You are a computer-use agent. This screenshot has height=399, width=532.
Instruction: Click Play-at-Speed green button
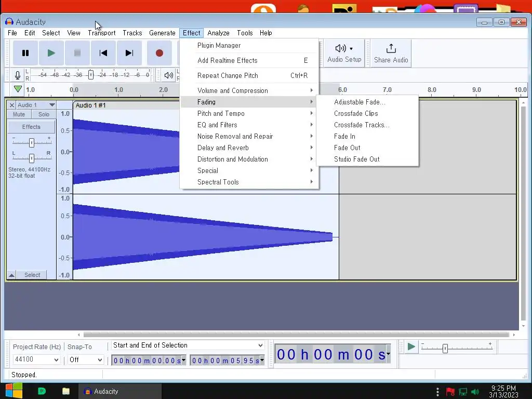(x=411, y=347)
